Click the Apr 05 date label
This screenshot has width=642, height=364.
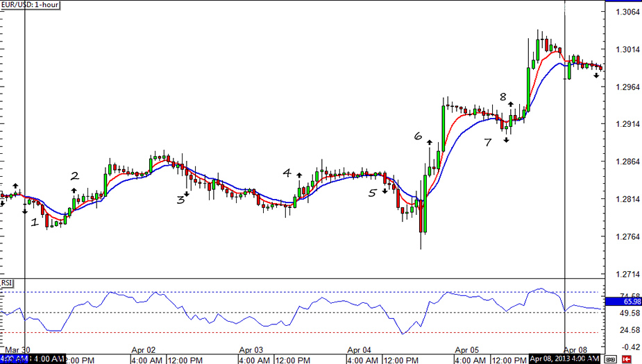[467, 351]
